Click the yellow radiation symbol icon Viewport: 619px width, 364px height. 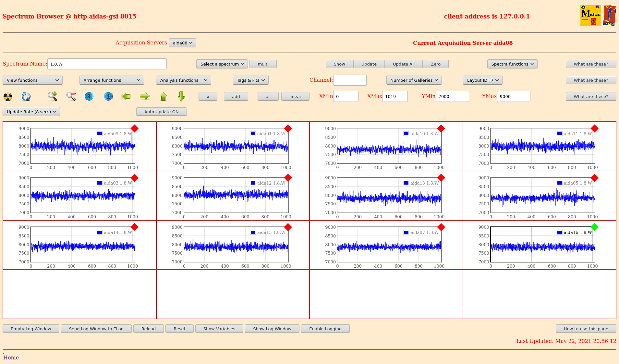point(8,97)
